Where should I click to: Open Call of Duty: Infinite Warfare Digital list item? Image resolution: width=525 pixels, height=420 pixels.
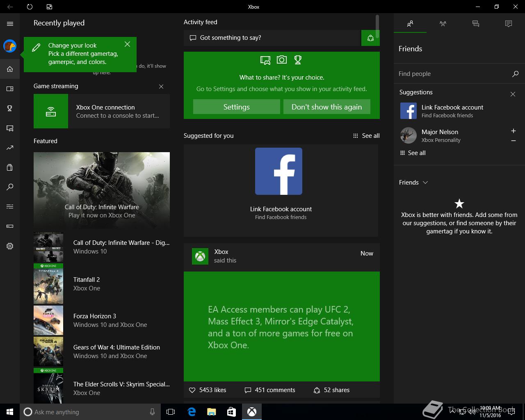[102, 247]
